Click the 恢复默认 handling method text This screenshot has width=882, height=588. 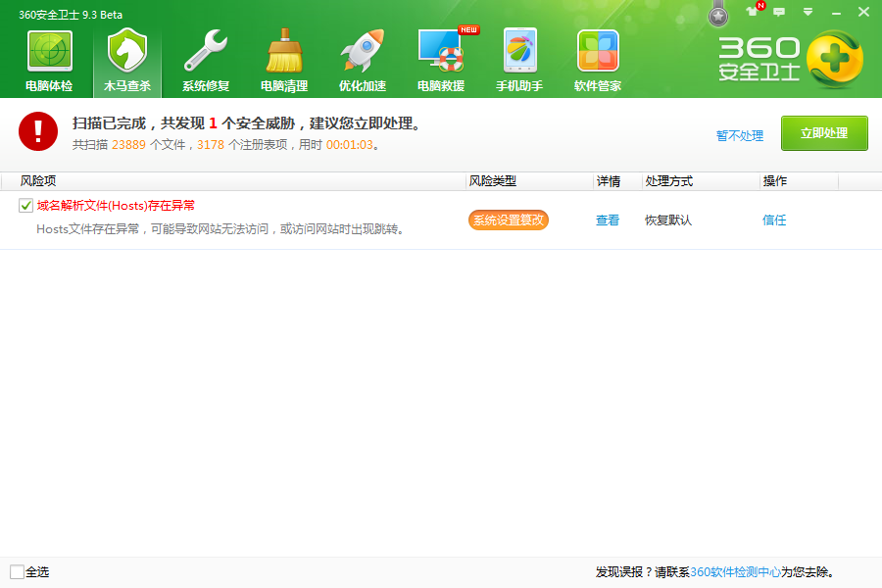(x=668, y=220)
